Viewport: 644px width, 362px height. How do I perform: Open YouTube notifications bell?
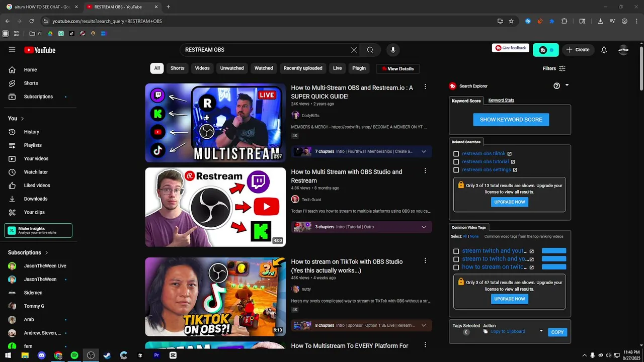[604, 50]
